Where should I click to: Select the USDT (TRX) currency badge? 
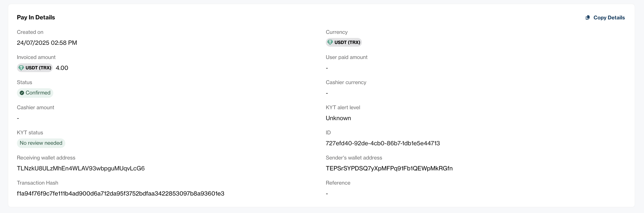point(344,42)
